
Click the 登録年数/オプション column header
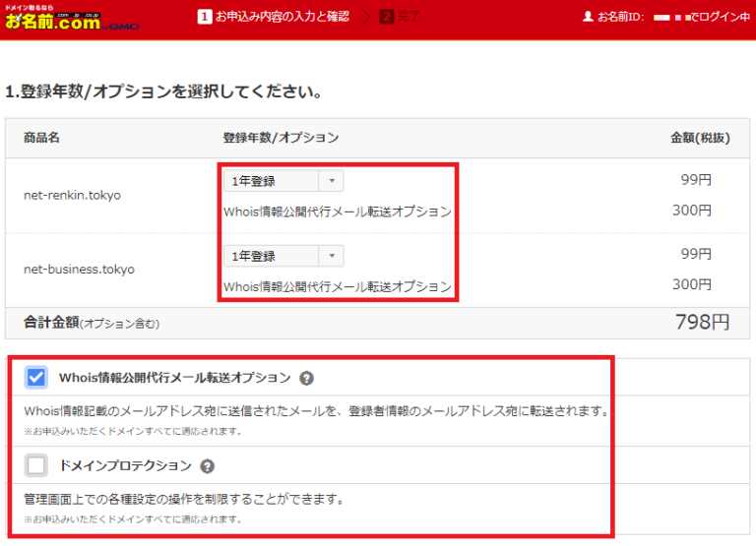(x=281, y=138)
